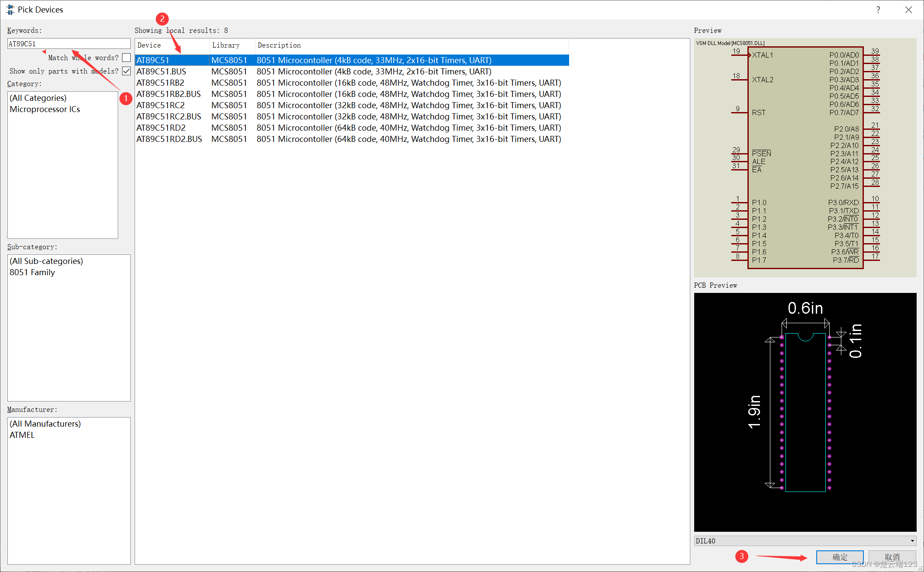Close the Pick Devices dialog
This screenshot has height=572, width=924.
point(908,10)
